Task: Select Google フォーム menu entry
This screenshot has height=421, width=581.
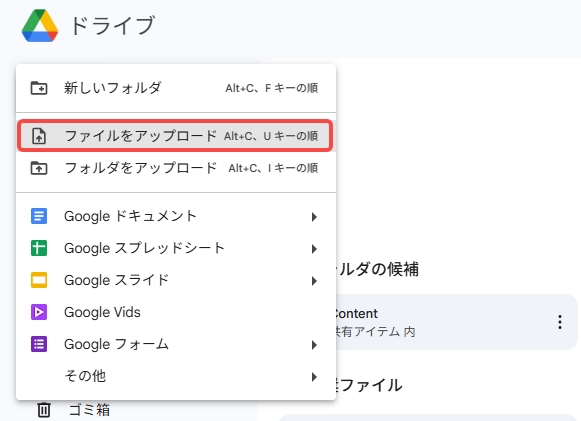Action: [176, 345]
